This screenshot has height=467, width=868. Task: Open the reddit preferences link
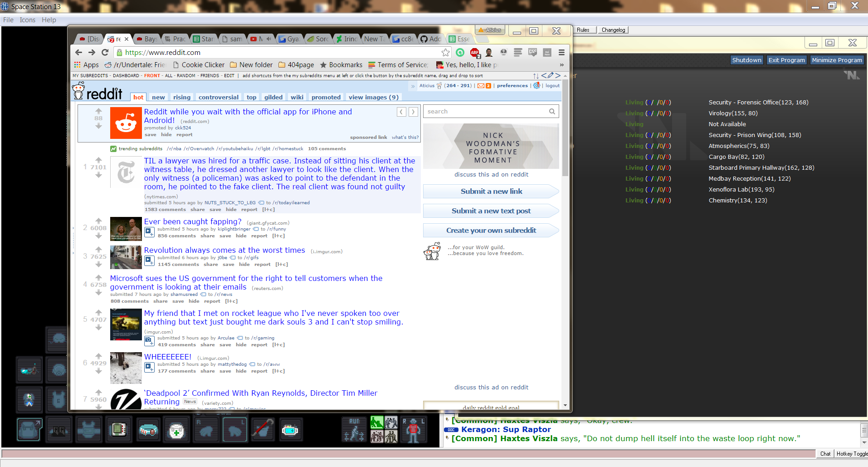tap(512, 86)
